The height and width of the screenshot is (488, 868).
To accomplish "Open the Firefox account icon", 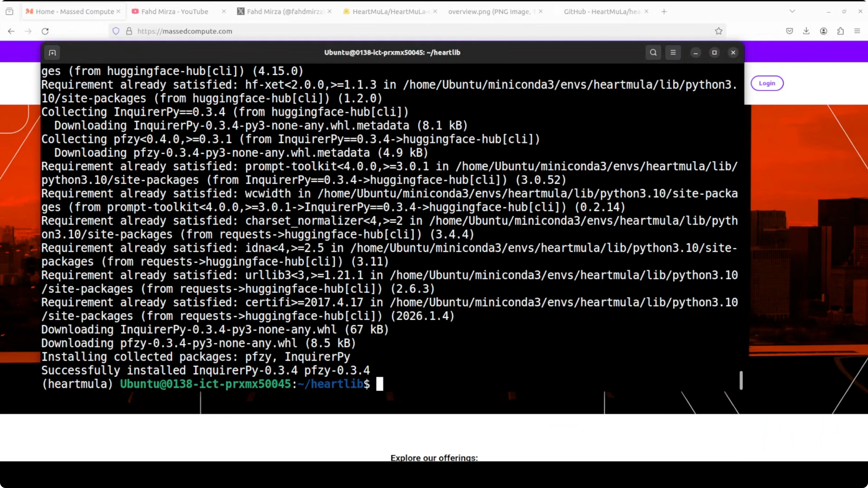I will click(x=823, y=31).
